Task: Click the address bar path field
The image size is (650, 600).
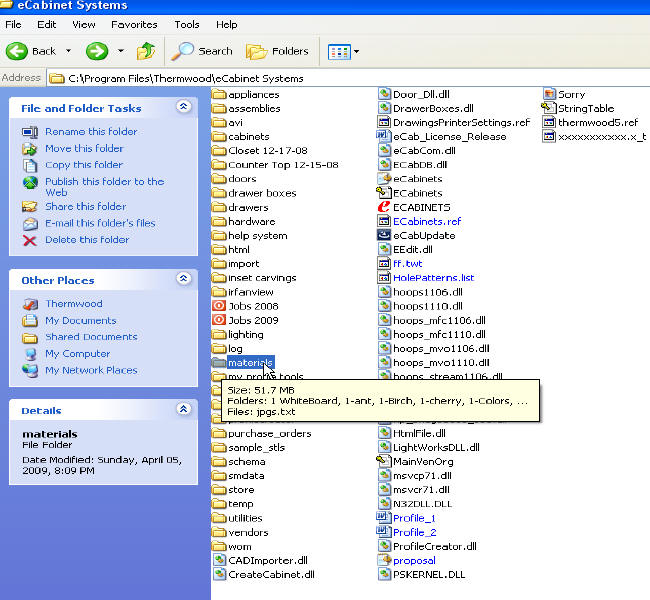Action: (348, 78)
